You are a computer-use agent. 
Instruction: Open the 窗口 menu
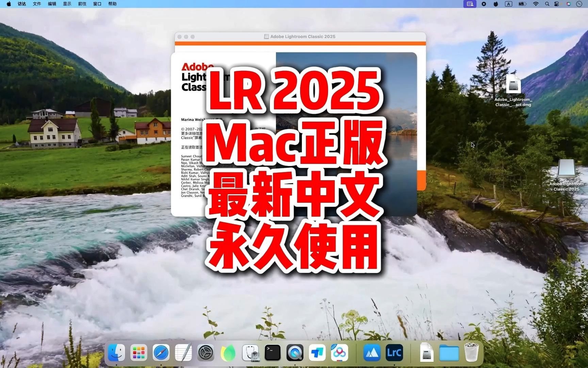point(97,4)
